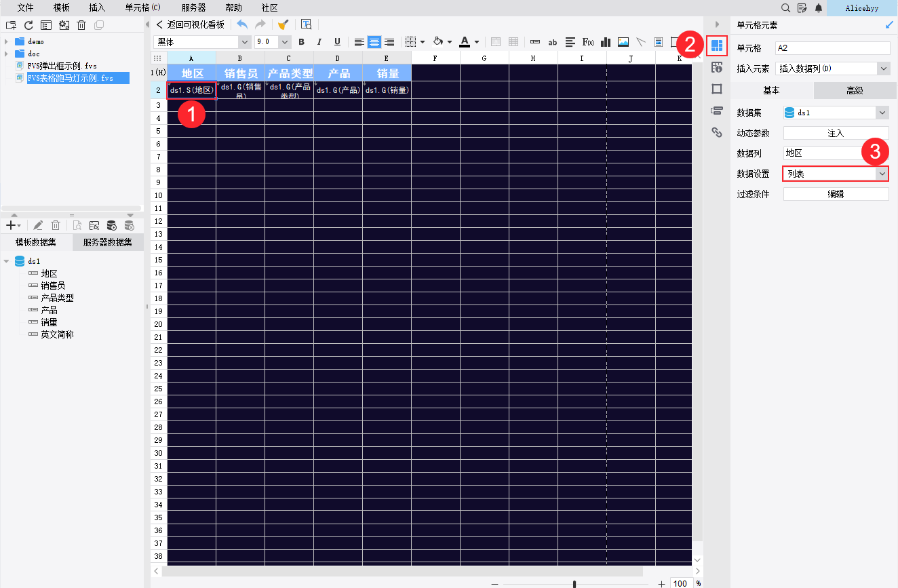This screenshot has width=898, height=588.
Task: Open the hyperlink panel icon
Action: coord(717,132)
